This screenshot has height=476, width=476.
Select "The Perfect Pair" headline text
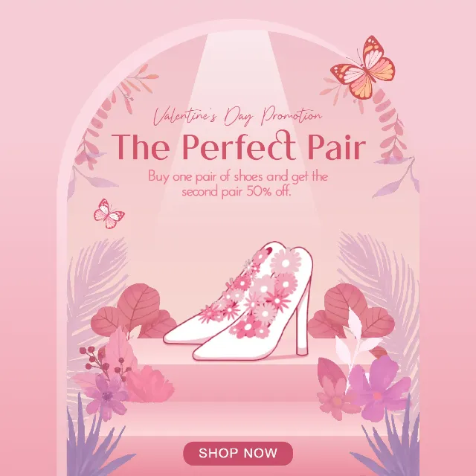pyautogui.click(x=238, y=147)
